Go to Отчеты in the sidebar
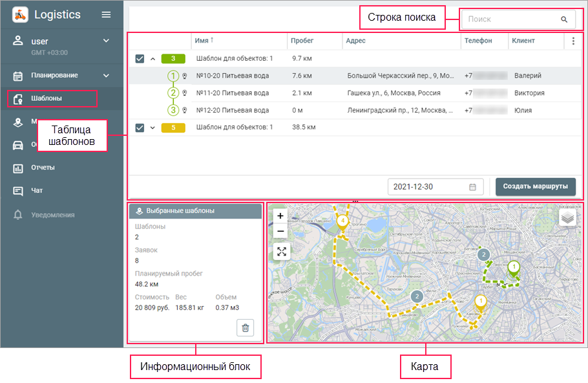Screen dimensions: 588x383 point(43,168)
